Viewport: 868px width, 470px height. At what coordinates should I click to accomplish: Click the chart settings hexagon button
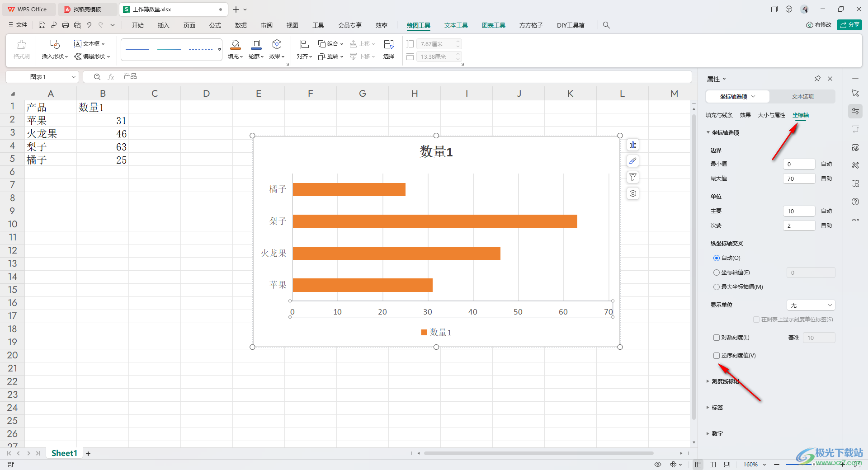[633, 193]
